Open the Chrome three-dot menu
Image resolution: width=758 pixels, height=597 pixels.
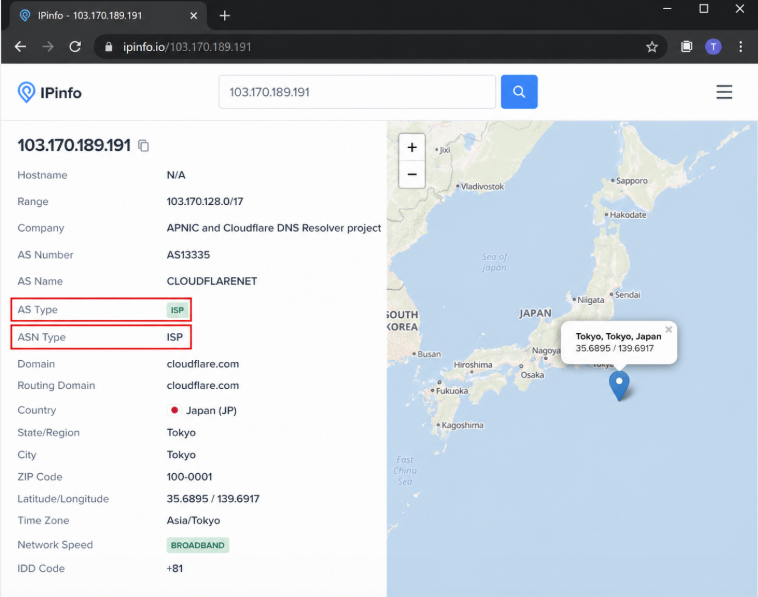(741, 46)
